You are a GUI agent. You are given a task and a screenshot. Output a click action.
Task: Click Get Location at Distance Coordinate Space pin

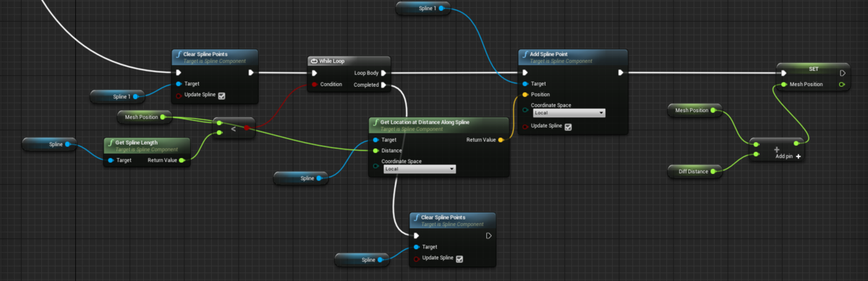point(375,166)
